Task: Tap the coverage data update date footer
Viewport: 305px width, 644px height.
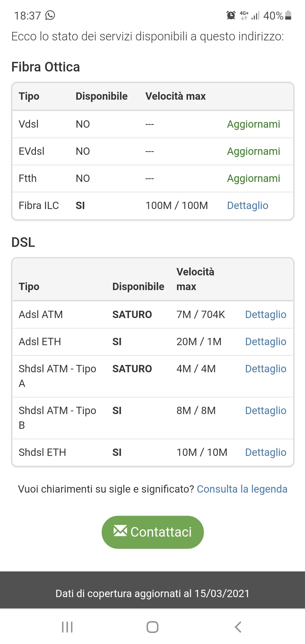Action: coord(152,593)
